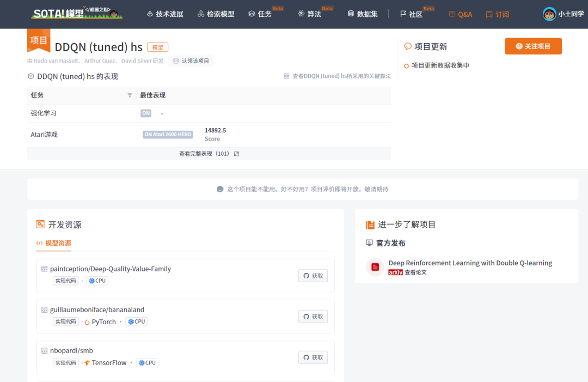
Task: Click the 模型 tag badge
Action: [157, 47]
